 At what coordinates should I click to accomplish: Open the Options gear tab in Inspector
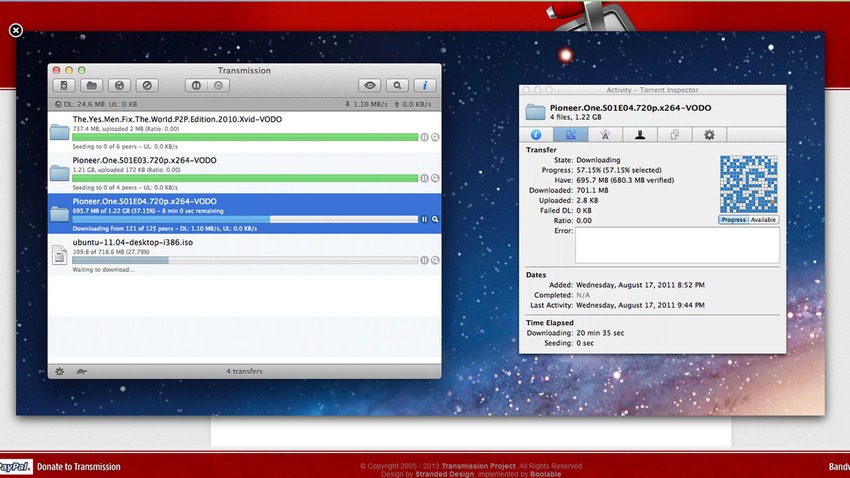[x=709, y=134]
